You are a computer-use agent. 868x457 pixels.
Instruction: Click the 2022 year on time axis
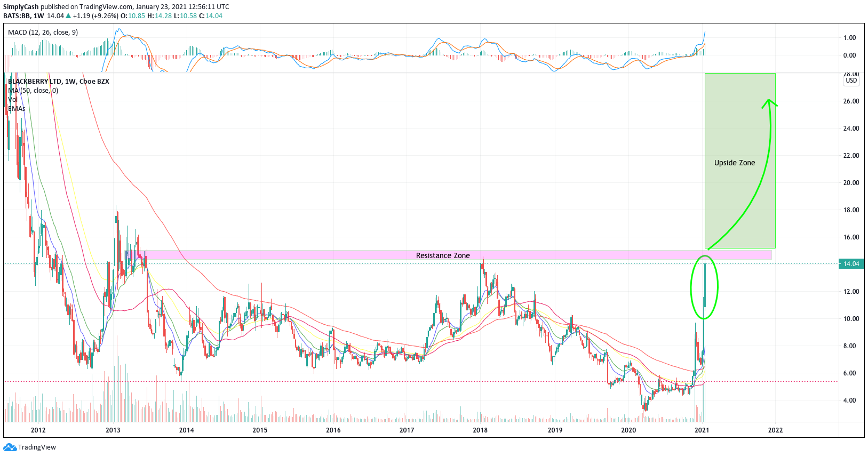click(x=775, y=430)
